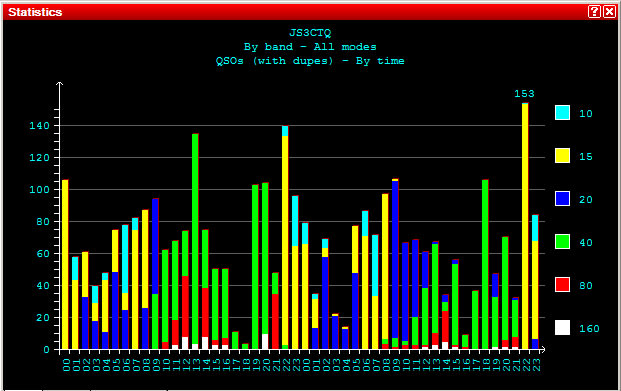Click the 20 y-axis label
The image size is (621, 391).
[x=43, y=318]
